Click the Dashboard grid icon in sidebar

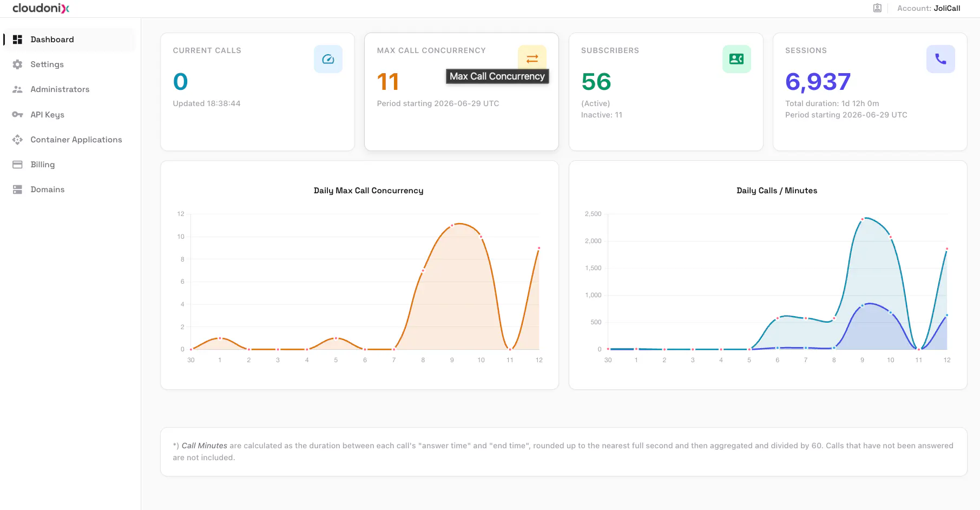pos(17,40)
